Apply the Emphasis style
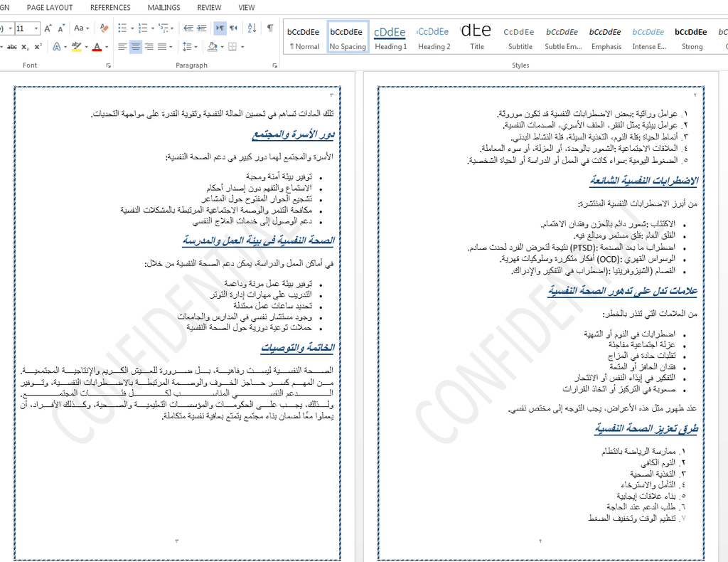 coord(606,37)
